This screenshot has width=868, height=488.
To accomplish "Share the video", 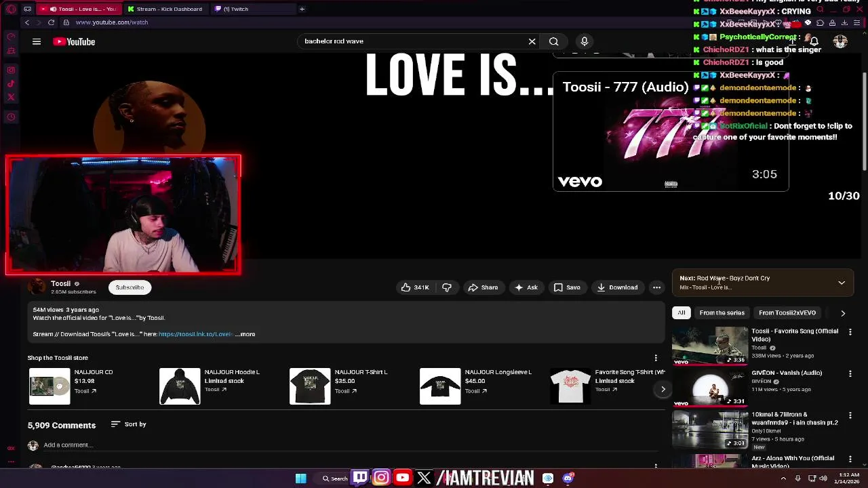I will coord(483,287).
